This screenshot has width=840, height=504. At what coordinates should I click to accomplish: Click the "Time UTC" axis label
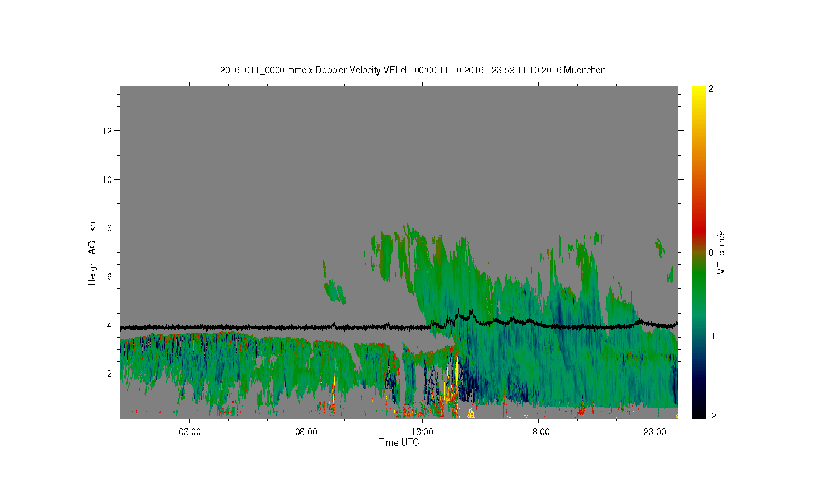coord(399,442)
